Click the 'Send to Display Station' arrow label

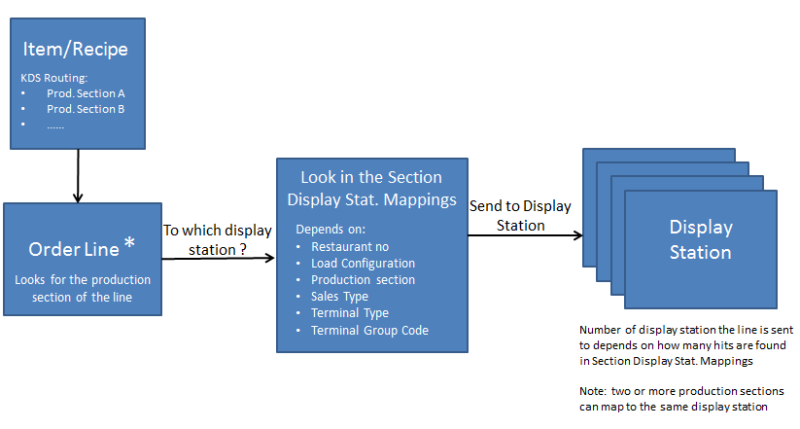click(520, 215)
